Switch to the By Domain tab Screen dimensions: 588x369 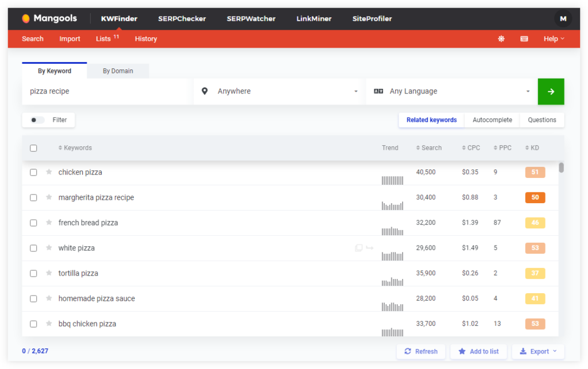[x=118, y=71]
